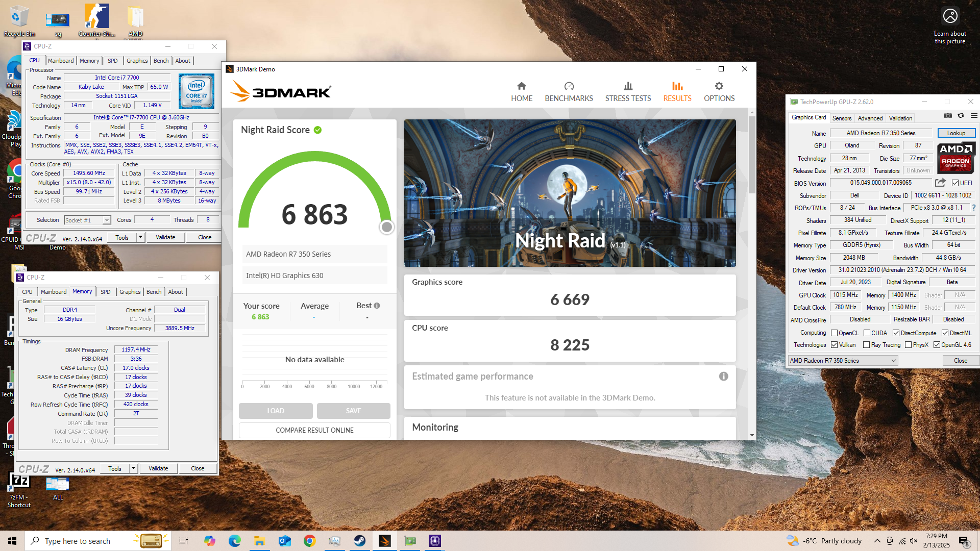The height and width of the screenshot is (551, 980).
Task: Toggle the PhysX checkbox
Action: 908,345
